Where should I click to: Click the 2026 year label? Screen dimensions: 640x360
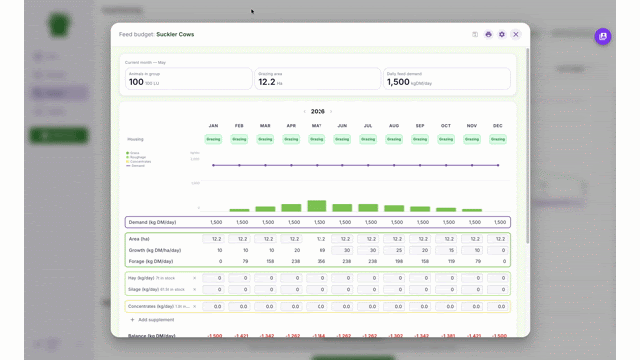point(318,111)
